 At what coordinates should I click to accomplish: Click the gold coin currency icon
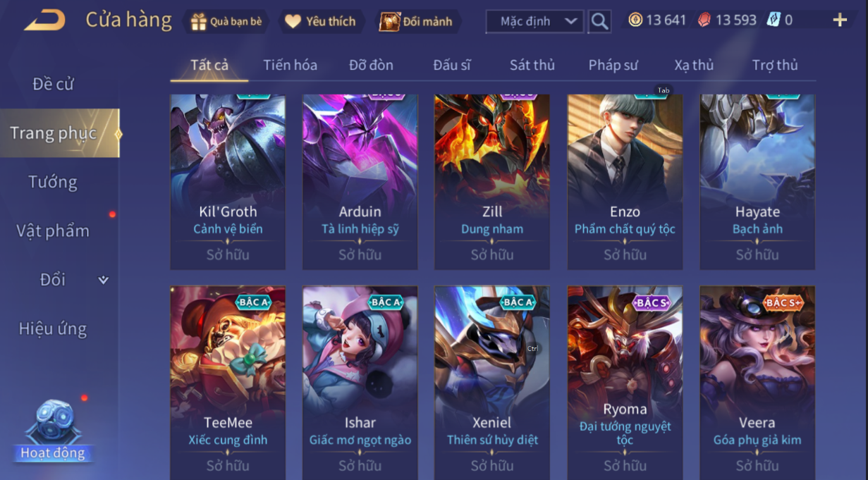(635, 20)
